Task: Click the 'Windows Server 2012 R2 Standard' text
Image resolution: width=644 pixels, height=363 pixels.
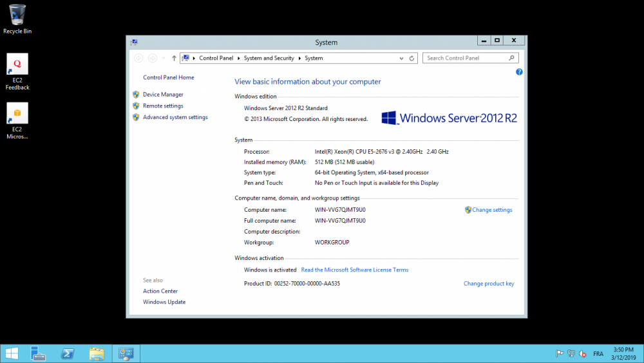Action: 286,108
